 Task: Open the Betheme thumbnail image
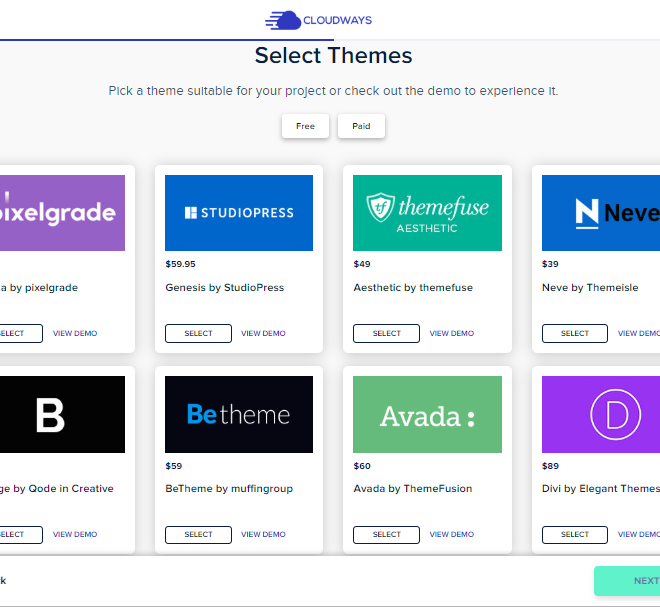(x=239, y=415)
